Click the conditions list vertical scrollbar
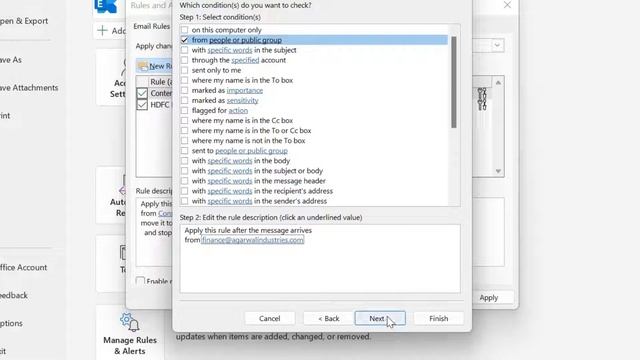Image resolution: width=640 pixels, height=360 pixels. click(453, 82)
